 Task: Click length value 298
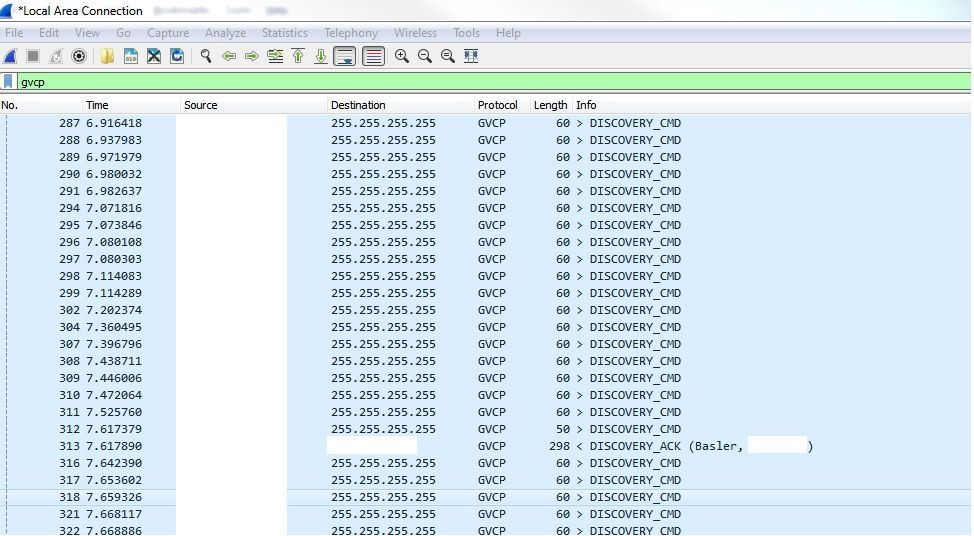click(x=559, y=446)
